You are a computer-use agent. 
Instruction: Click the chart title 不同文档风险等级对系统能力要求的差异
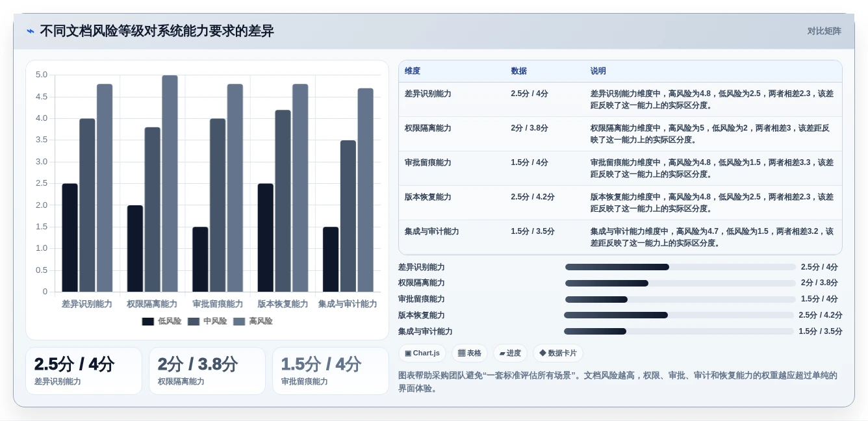click(x=157, y=31)
